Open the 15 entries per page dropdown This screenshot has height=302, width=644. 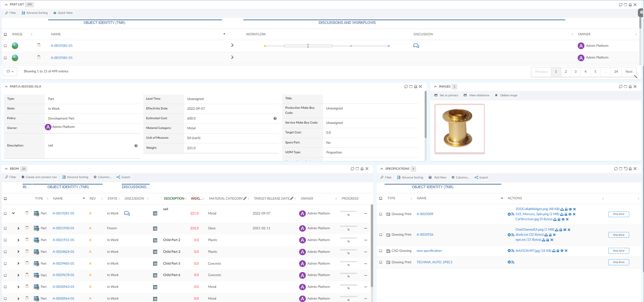10,71
